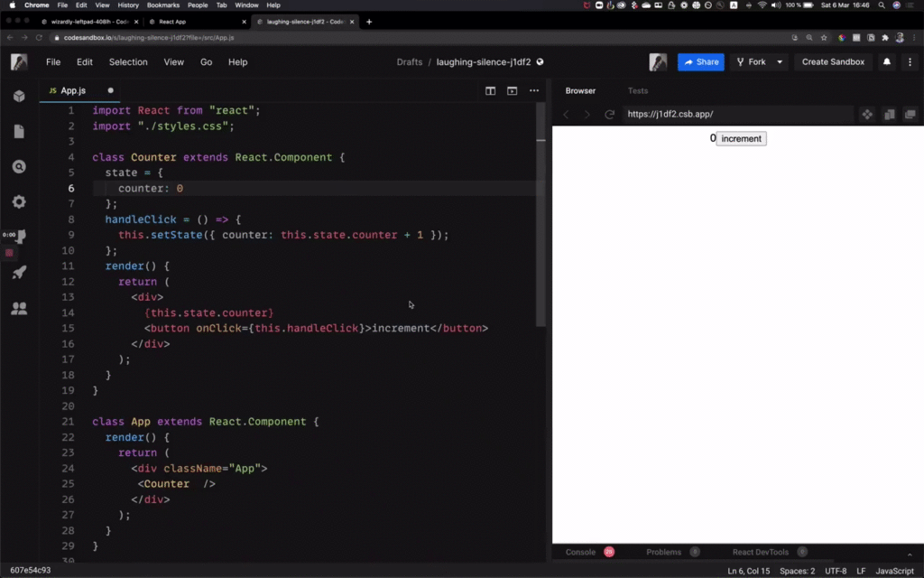The width and height of the screenshot is (924, 578).
Task: Open the Apple menu
Action: pos(13,5)
